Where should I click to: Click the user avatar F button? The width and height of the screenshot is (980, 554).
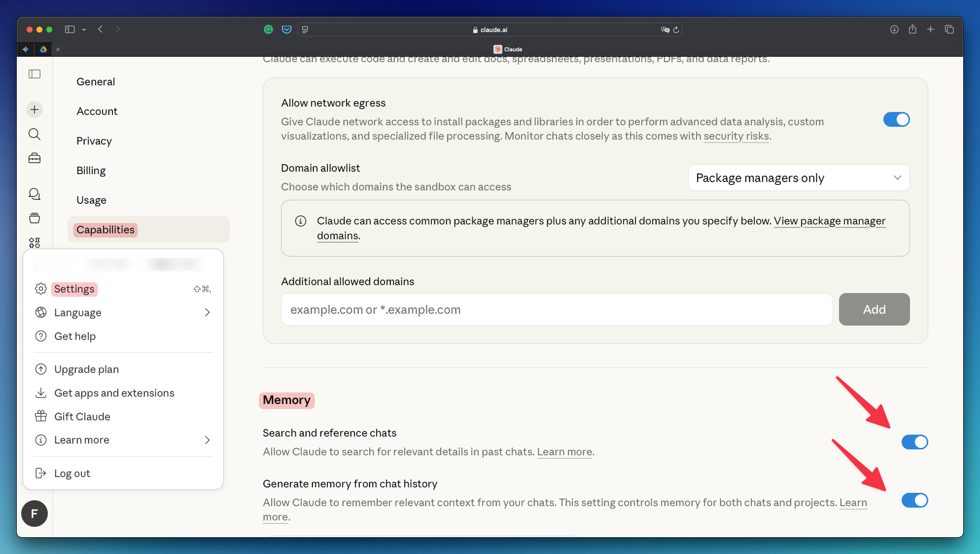point(35,514)
